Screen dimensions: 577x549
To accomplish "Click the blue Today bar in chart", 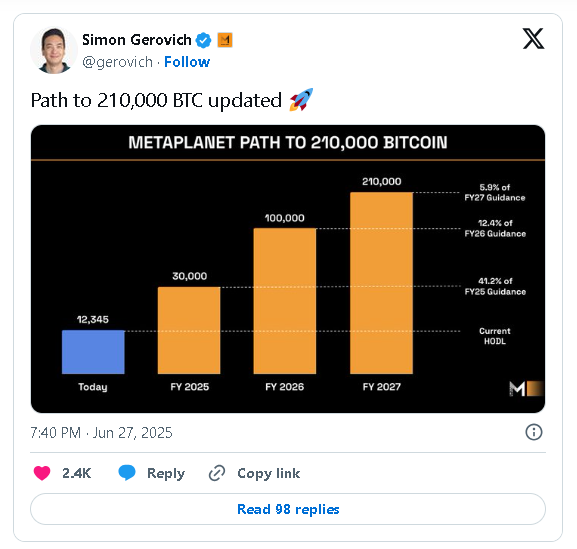I will [x=93, y=352].
